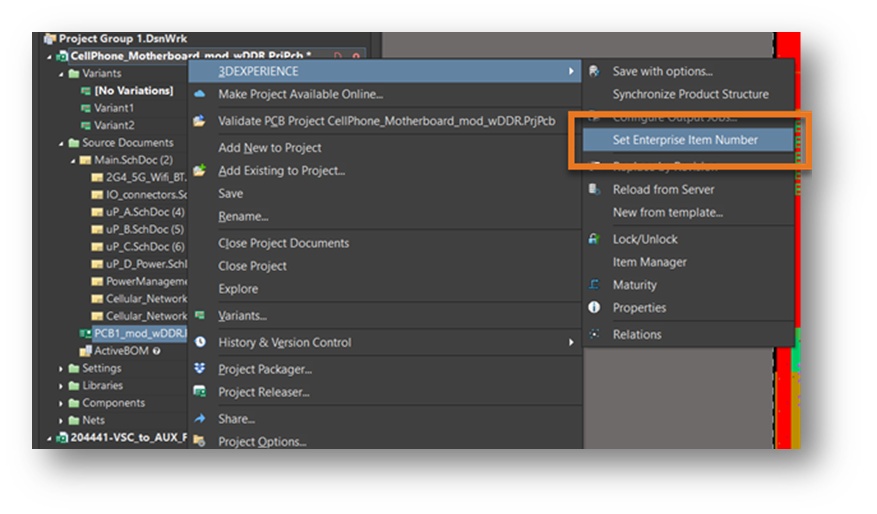Image resolution: width=877 pixels, height=514 pixels.
Task: Click the Reload from Server icon
Action: 595,189
